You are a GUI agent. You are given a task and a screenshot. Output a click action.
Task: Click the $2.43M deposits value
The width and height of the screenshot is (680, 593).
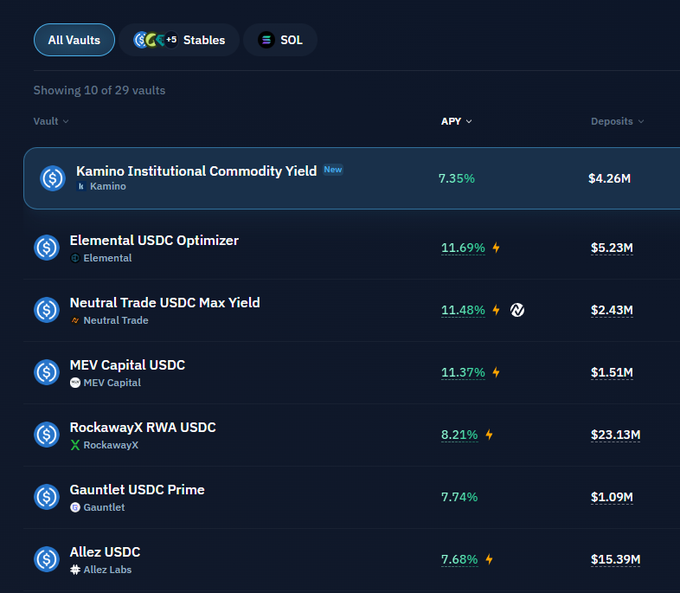coord(612,311)
